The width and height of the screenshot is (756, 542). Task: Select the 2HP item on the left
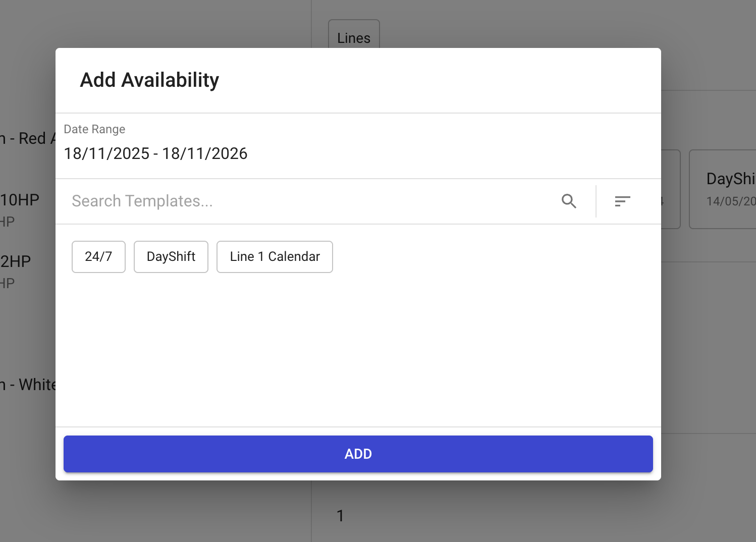tap(16, 262)
